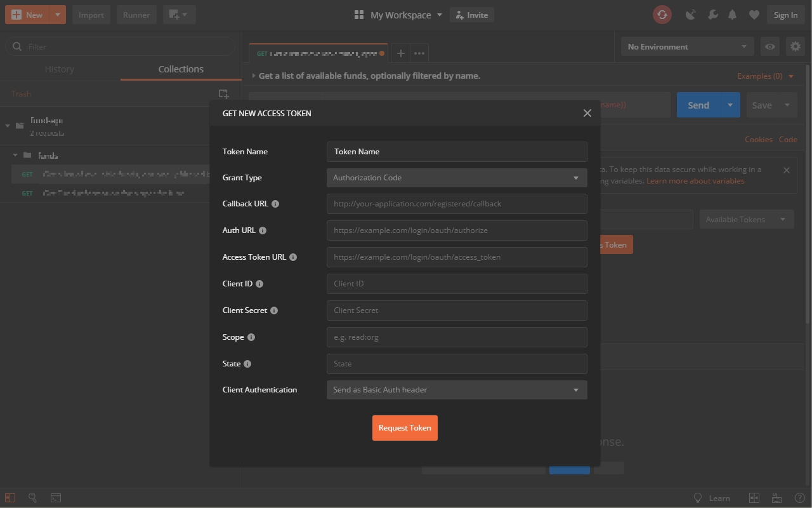812x508 pixels.
Task: Click the Import button
Action: tap(91, 15)
